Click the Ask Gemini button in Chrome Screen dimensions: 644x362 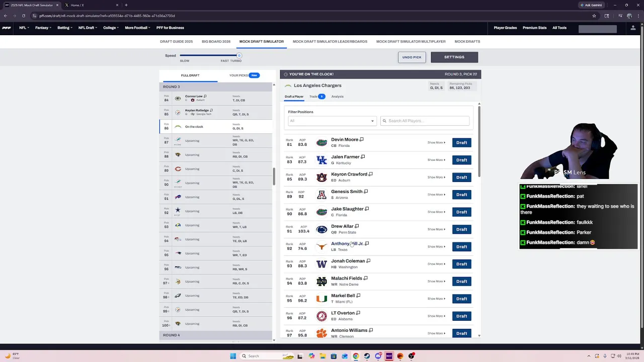[x=591, y=5]
